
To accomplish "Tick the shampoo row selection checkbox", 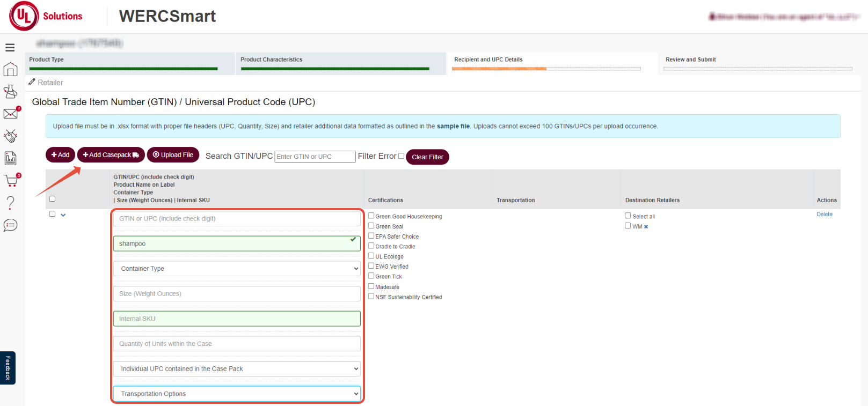I will click(52, 213).
